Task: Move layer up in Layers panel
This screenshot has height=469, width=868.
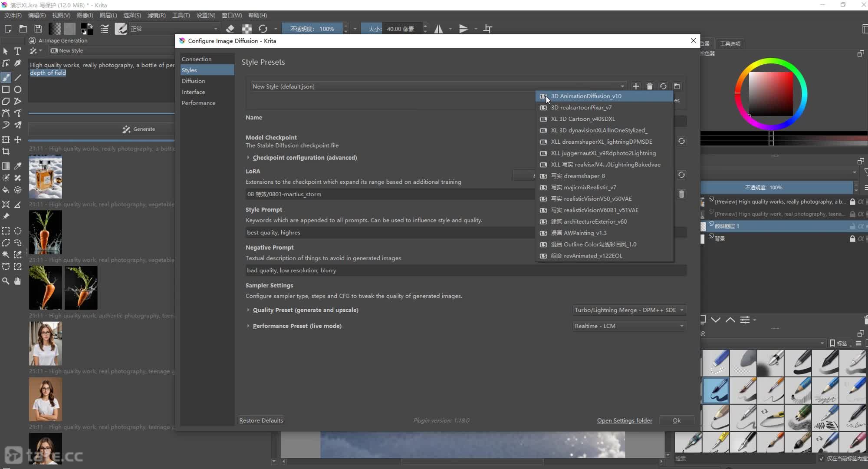Action: (x=730, y=320)
